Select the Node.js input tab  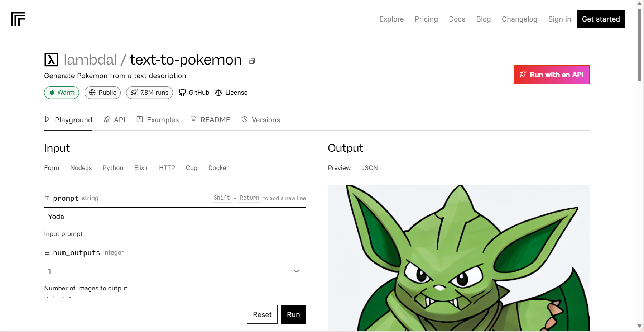pos(81,168)
